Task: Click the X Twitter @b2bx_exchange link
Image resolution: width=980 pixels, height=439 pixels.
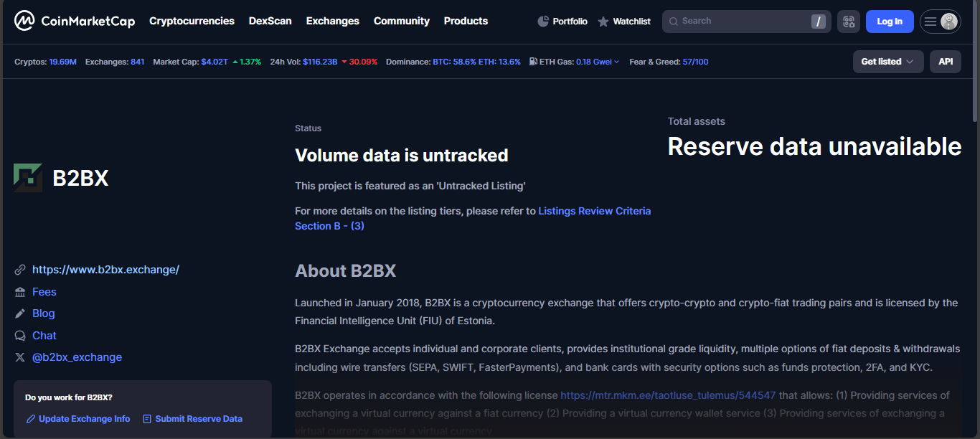Action: 77,357
